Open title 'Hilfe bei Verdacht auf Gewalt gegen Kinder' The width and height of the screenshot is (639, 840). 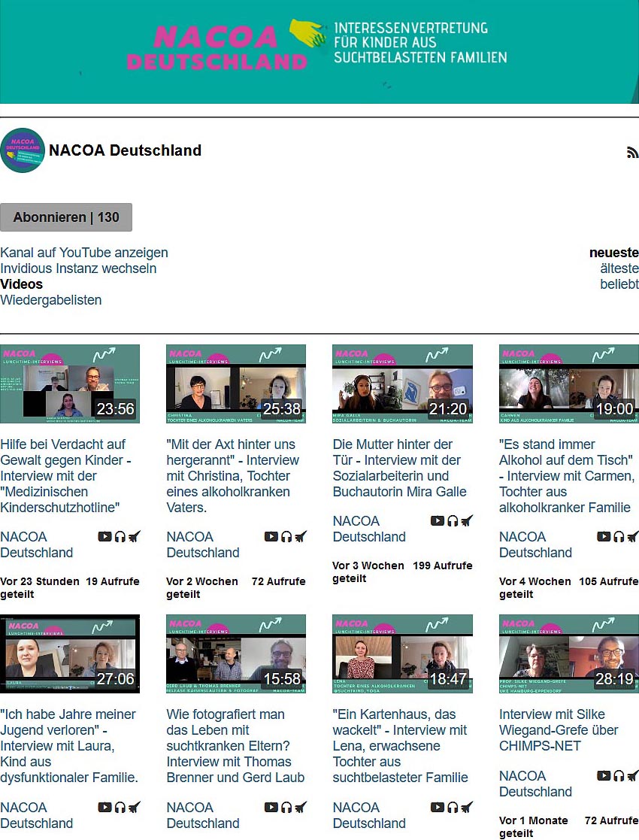[66, 476]
